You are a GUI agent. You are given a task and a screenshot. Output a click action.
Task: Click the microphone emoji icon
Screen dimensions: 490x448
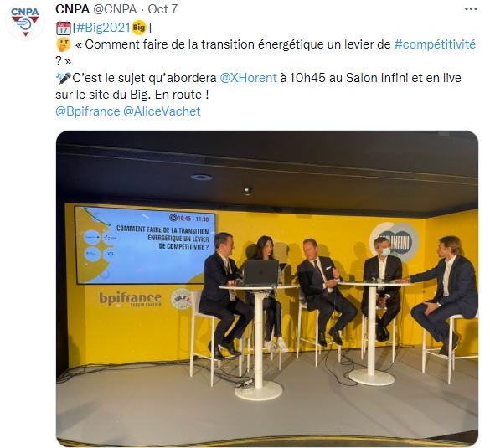pyautogui.click(x=64, y=78)
